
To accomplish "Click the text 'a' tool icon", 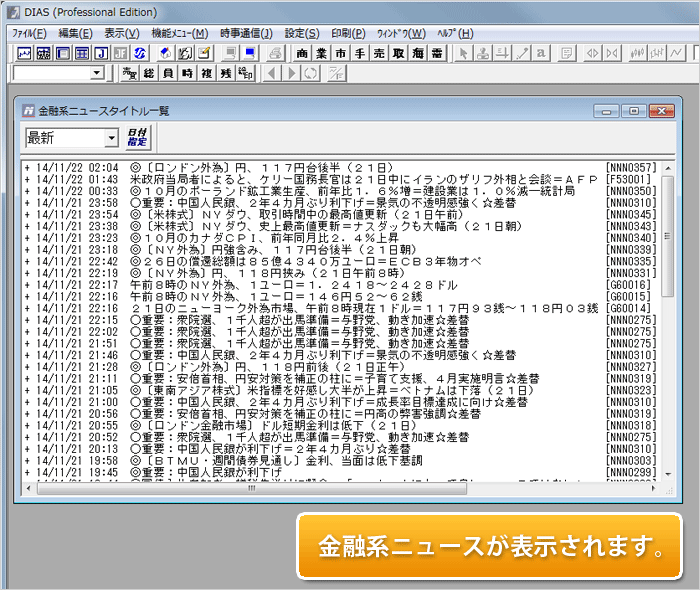I will (541, 53).
